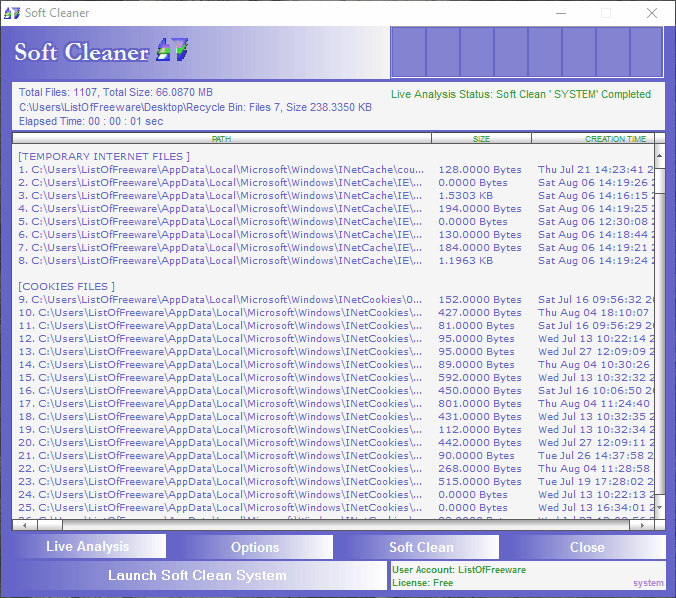Click the Soft Cleaner title bar icon
This screenshot has height=598, width=676.
pos(12,13)
